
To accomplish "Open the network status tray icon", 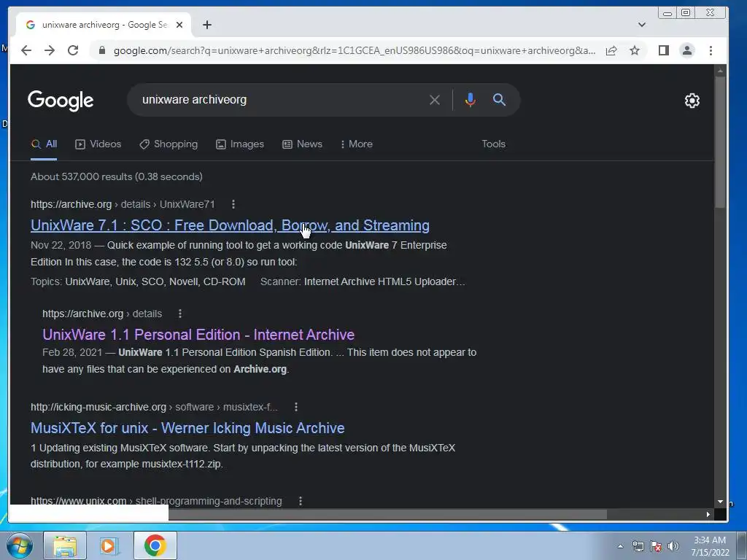I will [638, 546].
